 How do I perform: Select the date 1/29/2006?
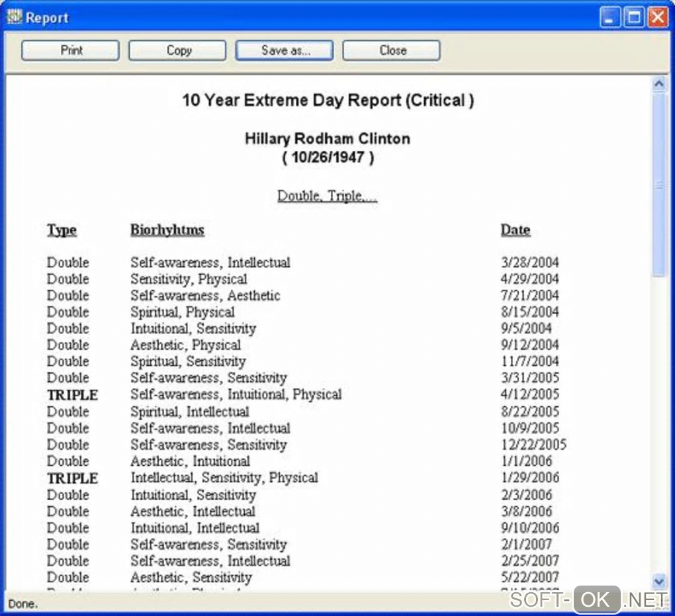[x=530, y=478]
